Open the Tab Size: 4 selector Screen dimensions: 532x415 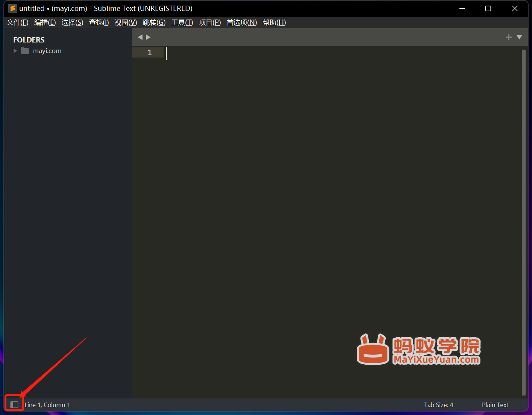(438, 405)
